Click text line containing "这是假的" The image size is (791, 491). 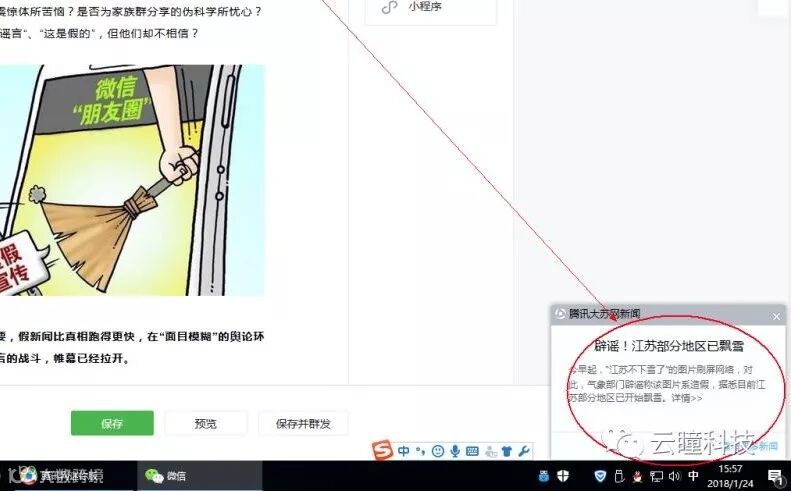click(99, 33)
